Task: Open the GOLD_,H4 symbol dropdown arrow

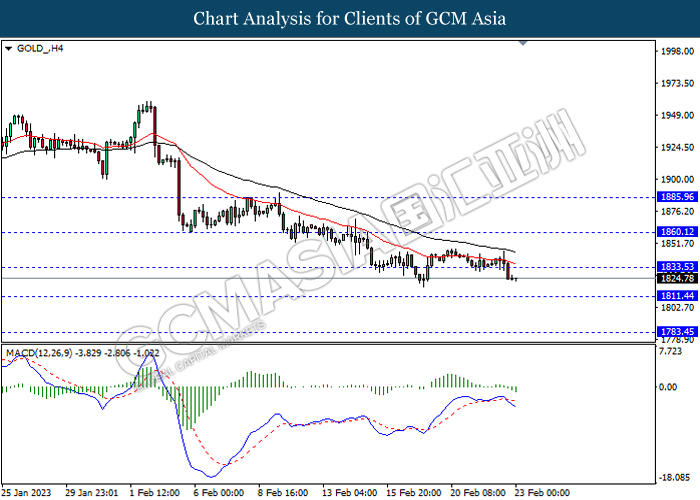Action: pyautogui.click(x=8, y=49)
